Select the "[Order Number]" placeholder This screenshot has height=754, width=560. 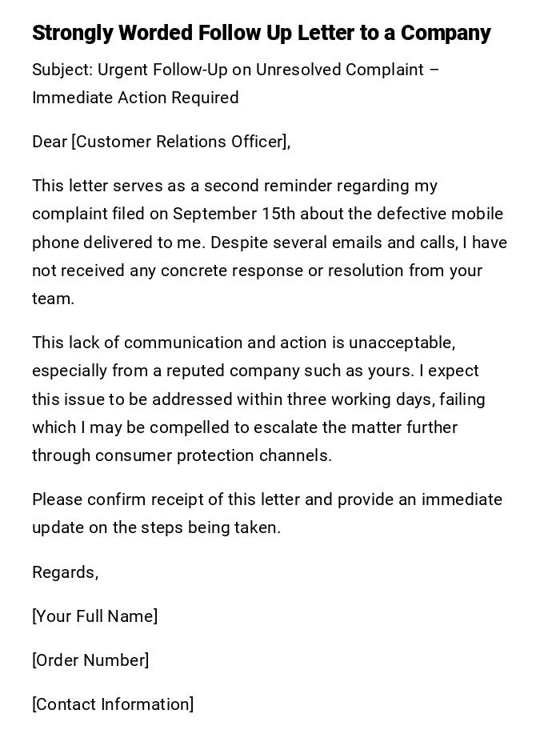[90, 660]
